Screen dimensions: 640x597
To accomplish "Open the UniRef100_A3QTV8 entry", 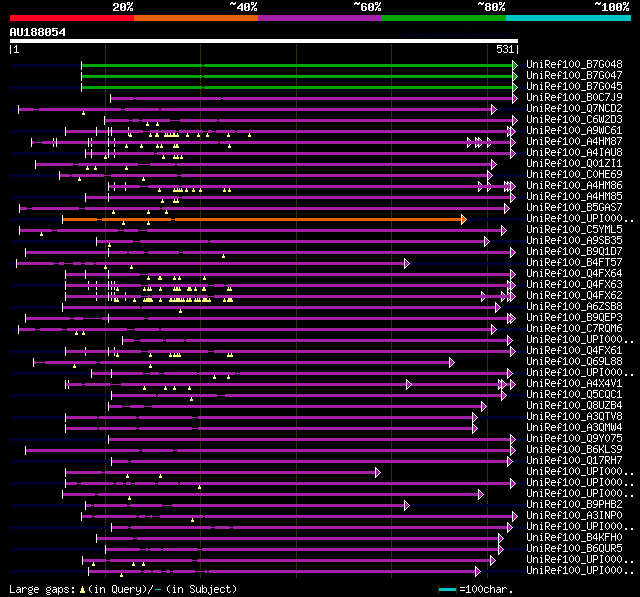I will click(x=574, y=417).
